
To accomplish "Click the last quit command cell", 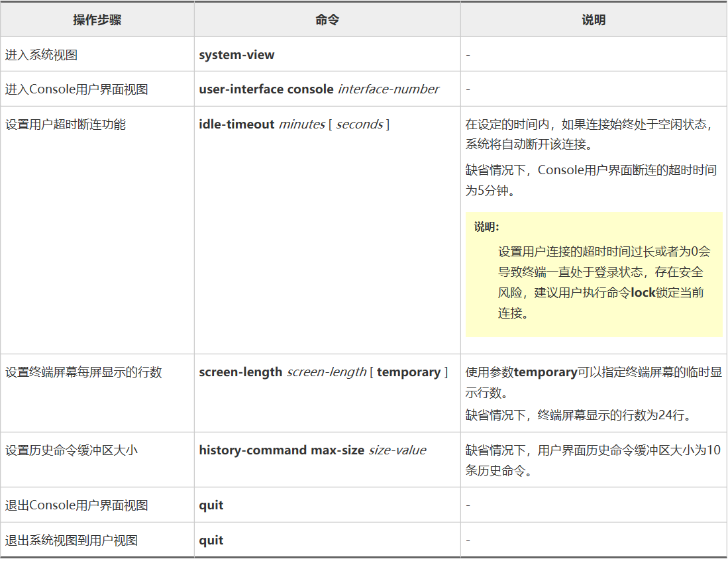I will pos(210,540).
